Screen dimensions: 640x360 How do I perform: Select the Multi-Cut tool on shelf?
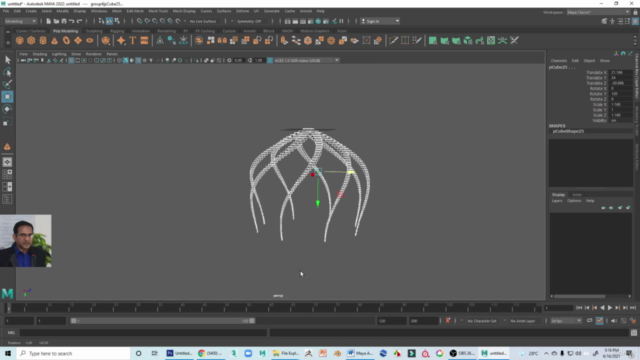click(393, 40)
